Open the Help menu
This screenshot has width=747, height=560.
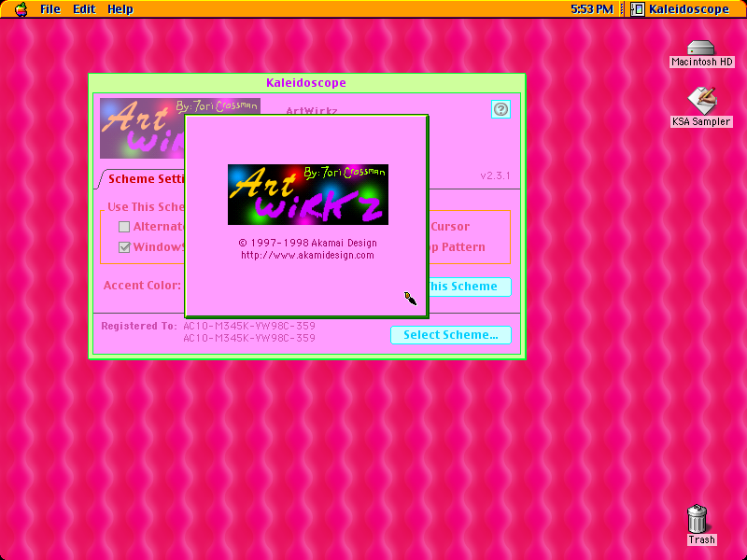pyautogui.click(x=120, y=9)
